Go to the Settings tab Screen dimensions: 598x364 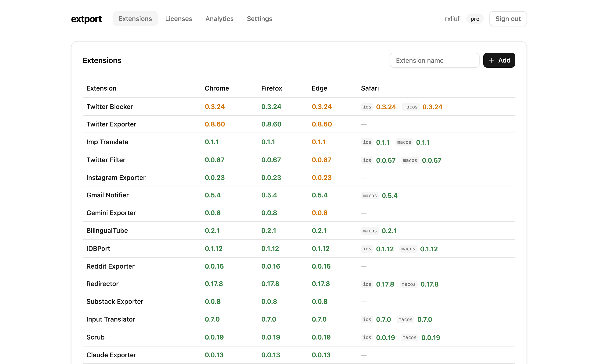[x=260, y=19]
